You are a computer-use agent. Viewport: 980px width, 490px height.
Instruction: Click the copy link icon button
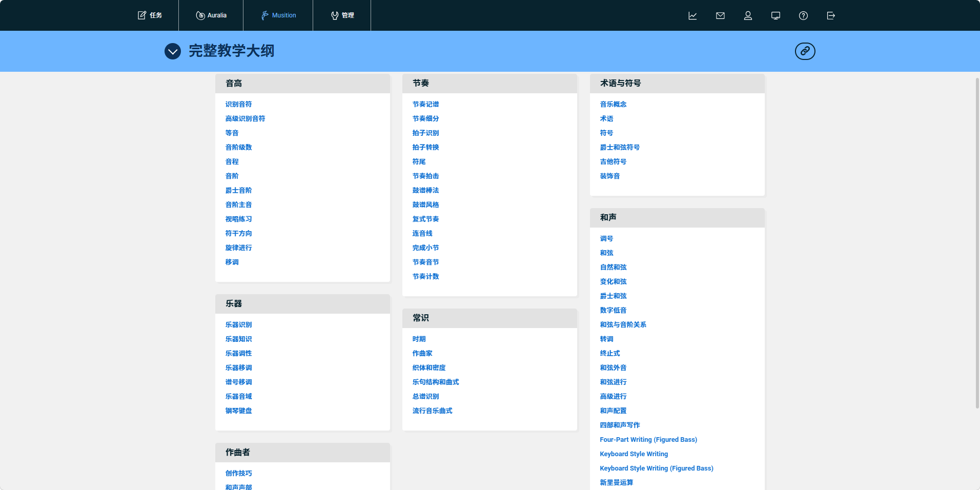(x=805, y=51)
